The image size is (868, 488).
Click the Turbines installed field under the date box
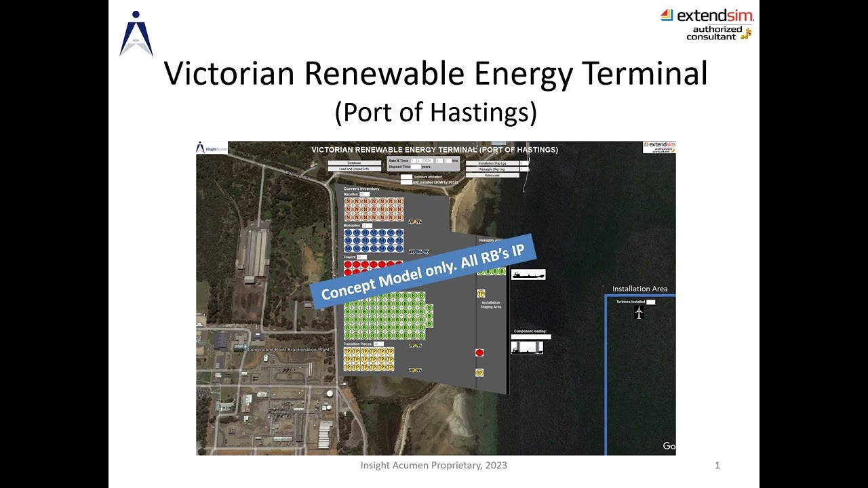[406, 176]
